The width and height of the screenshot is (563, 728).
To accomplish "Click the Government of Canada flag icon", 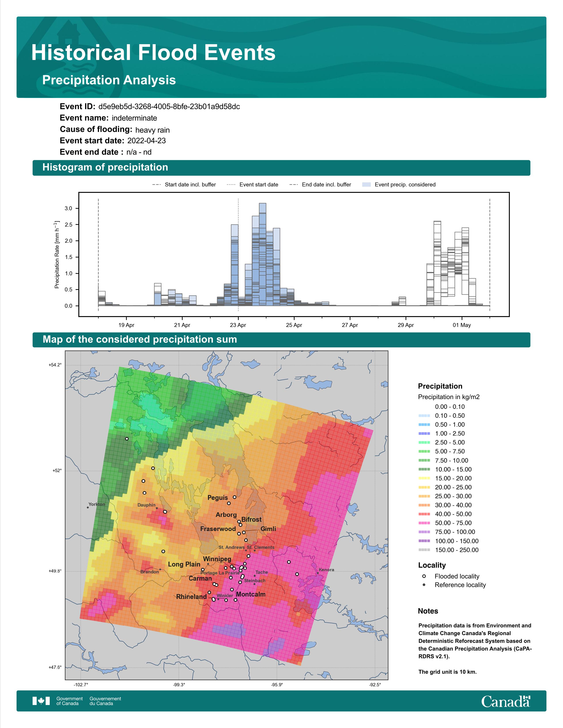I will pyautogui.click(x=41, y=701).
